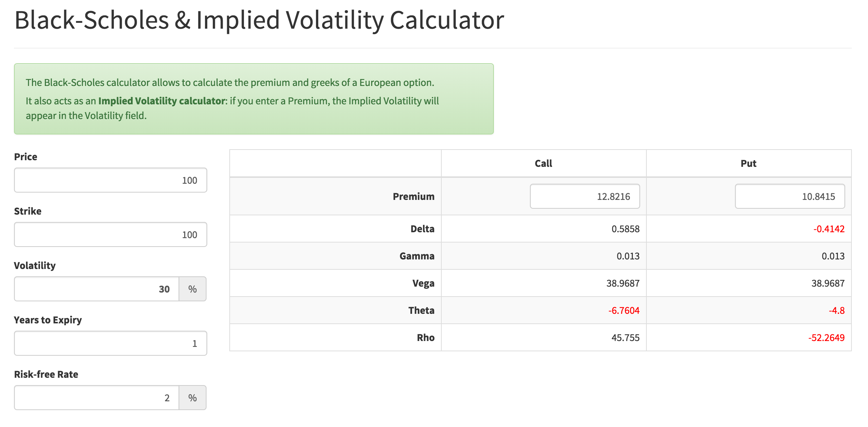
Task: Click the page title heading
Action: click(259, 20)
